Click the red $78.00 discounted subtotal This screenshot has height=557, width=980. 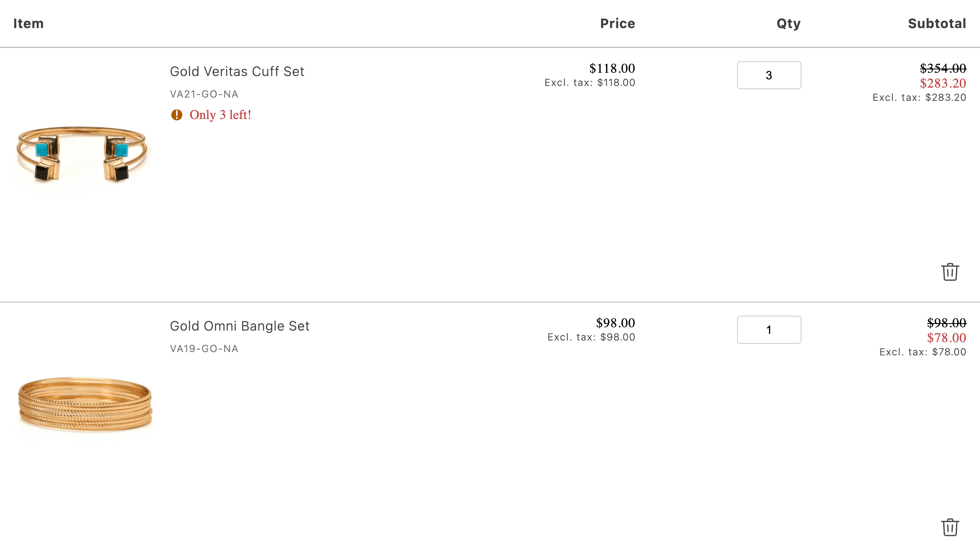(x=946, y=338)
